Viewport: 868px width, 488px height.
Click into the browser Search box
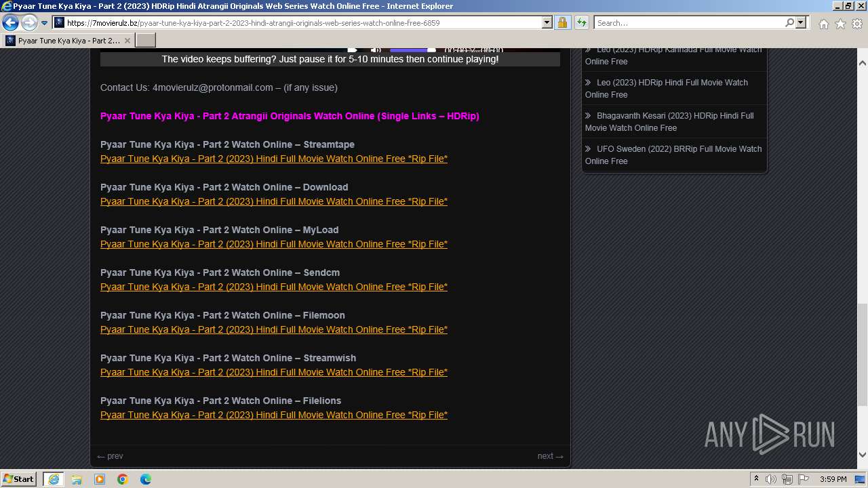pos(688,23)
